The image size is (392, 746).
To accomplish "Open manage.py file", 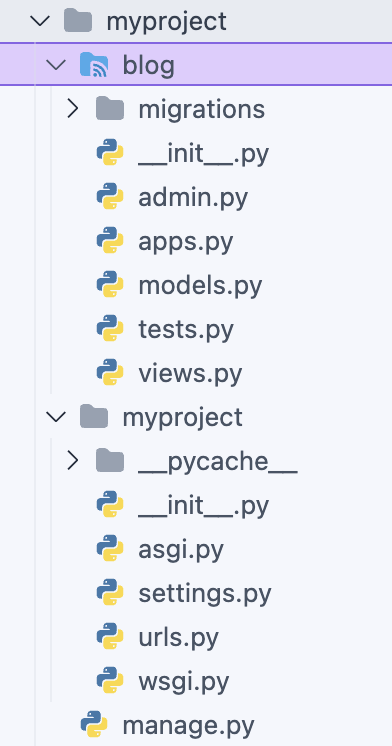I will tap(188, 726).
